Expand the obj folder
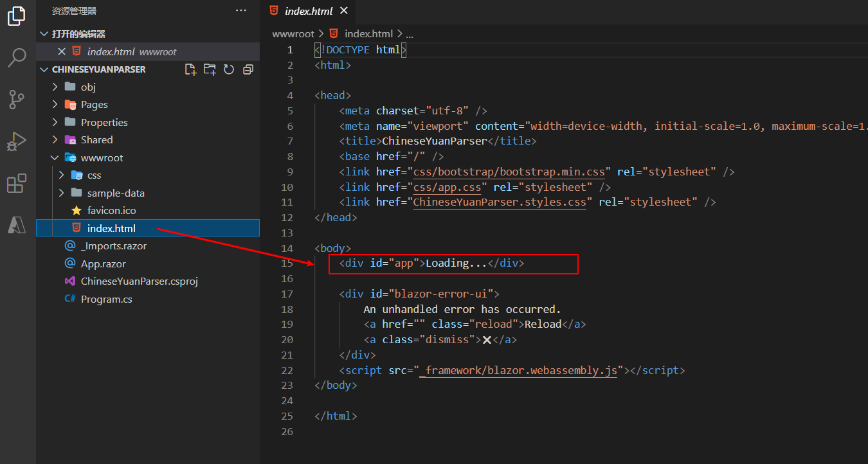This screenshot has width=868, height=464. [55, 87]
